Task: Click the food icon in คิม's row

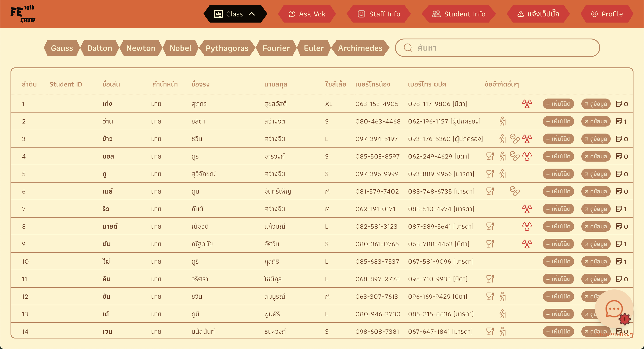Action: click(490, 278)
